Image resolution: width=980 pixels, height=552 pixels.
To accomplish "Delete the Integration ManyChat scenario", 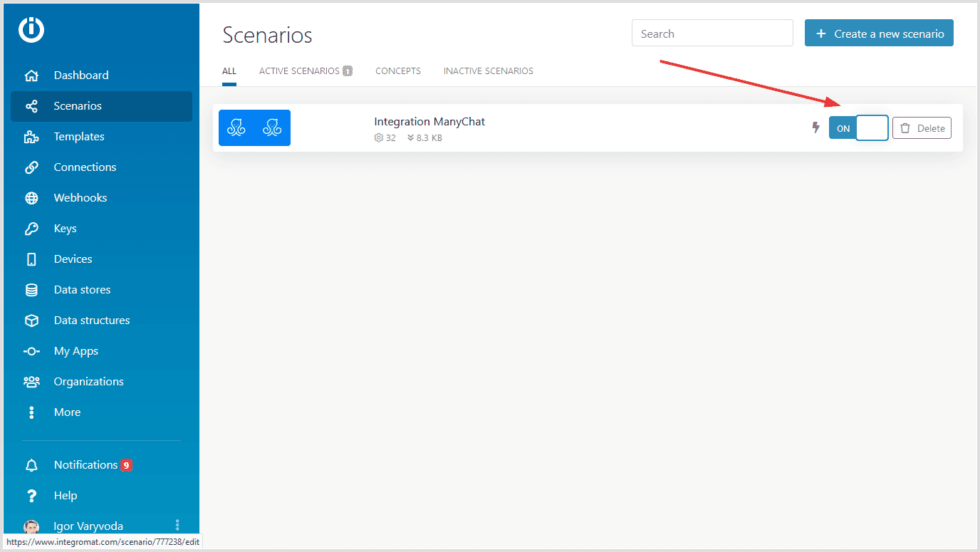I will [x=922, y=128].
